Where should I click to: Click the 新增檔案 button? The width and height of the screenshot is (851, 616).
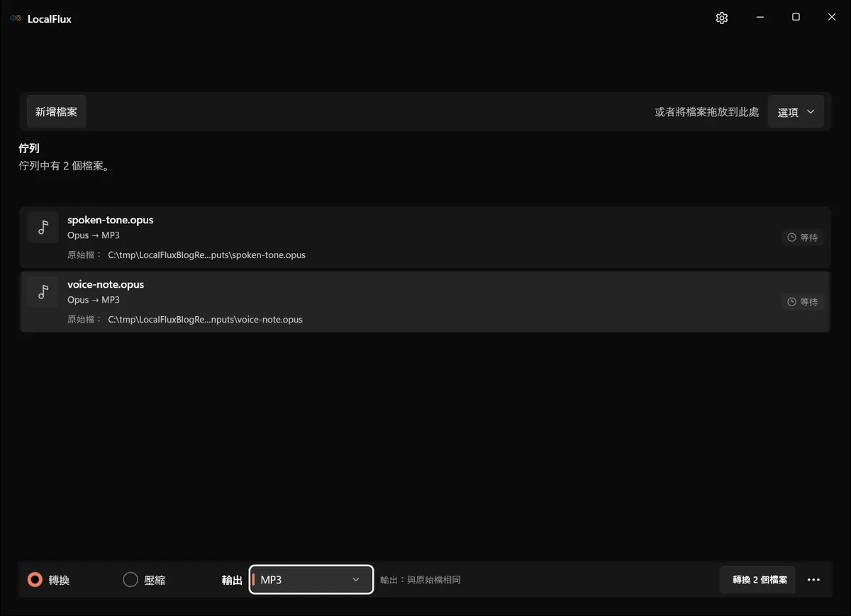[57, 112]
